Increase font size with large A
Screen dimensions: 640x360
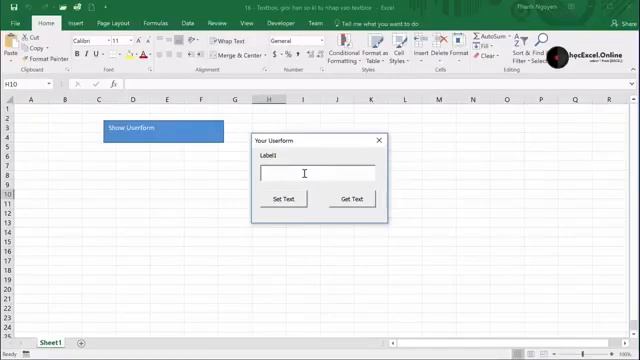[138, 40]
